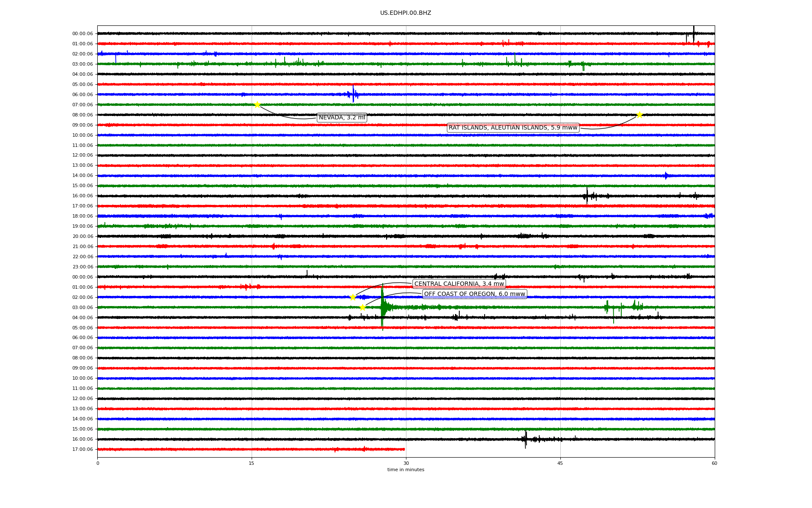This screenshot has width=812, height=508.
Task: Click the large green Oregon quake waveform spike
Action: (382, 307)
